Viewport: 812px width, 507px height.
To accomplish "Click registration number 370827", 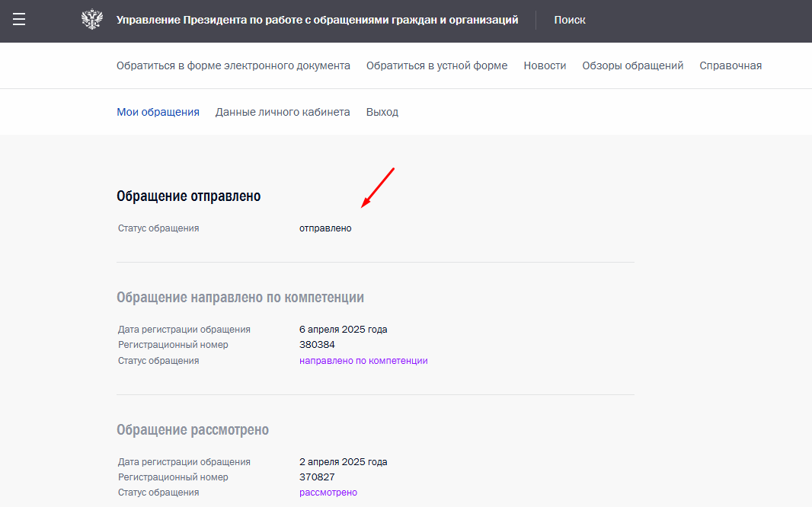I will coord(317,477).
